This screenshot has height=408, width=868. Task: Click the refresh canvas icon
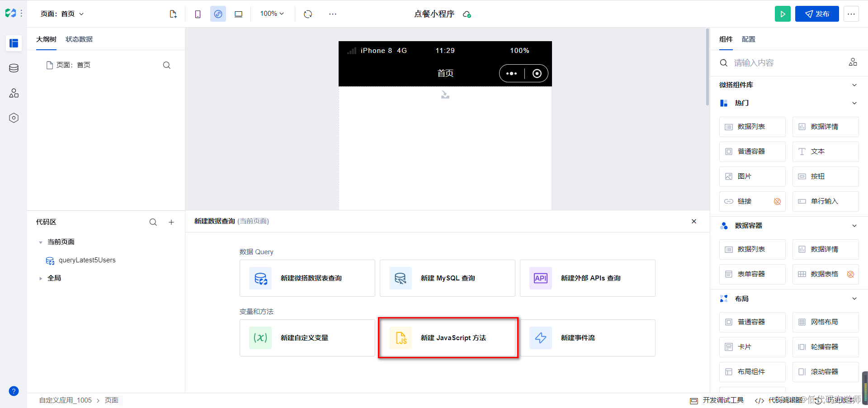(x=308, y=14)
